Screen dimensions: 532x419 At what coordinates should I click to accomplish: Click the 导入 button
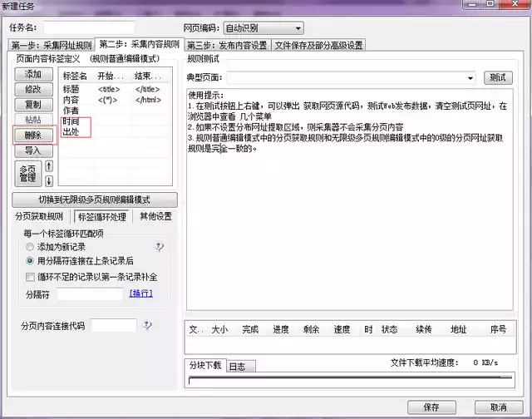pyautogui.click(x=33, y=150)
